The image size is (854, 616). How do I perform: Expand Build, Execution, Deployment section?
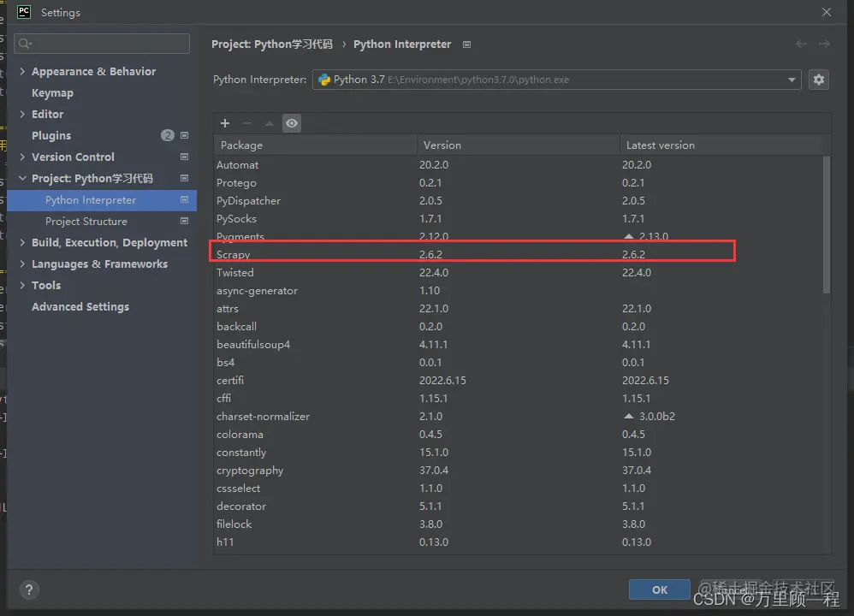pyautogui.click(x=22, y=242)
